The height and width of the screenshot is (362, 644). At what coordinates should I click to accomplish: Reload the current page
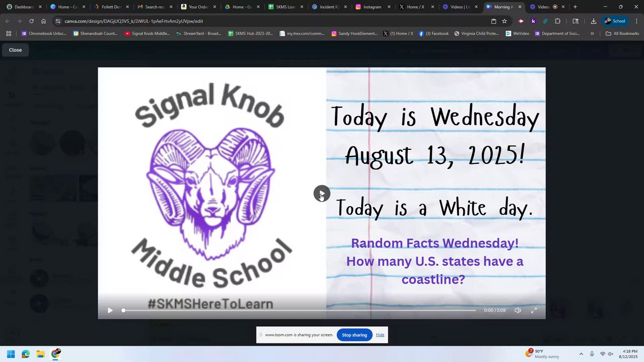pos(31,21)
